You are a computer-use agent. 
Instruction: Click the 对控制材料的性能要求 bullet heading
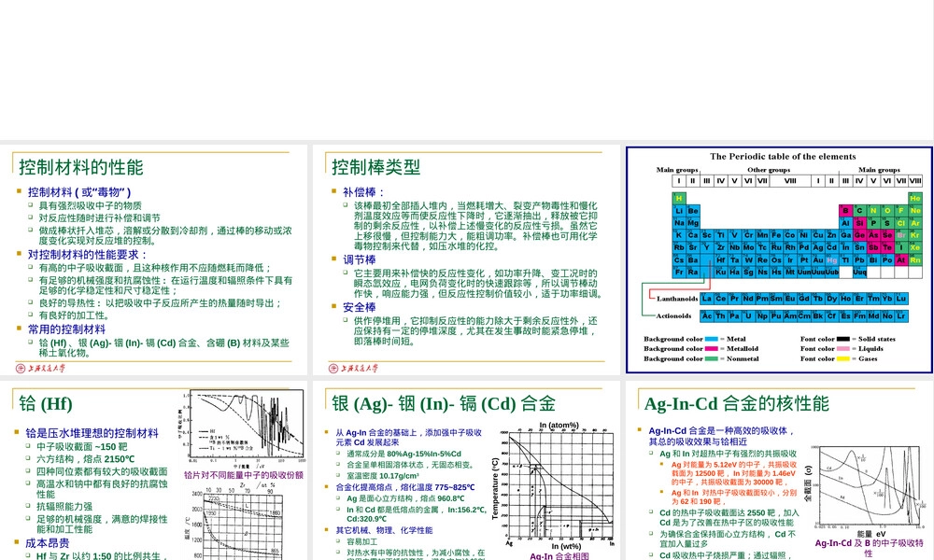[x=87, y=255]
